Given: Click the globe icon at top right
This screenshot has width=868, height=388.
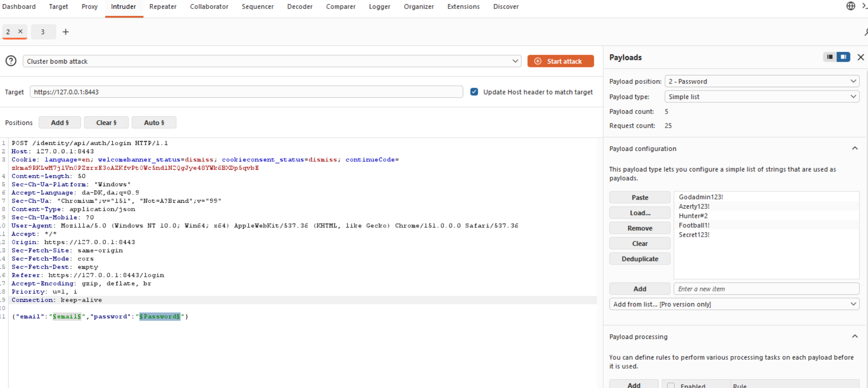Looking at the screenshot, I should pos(851,6).
